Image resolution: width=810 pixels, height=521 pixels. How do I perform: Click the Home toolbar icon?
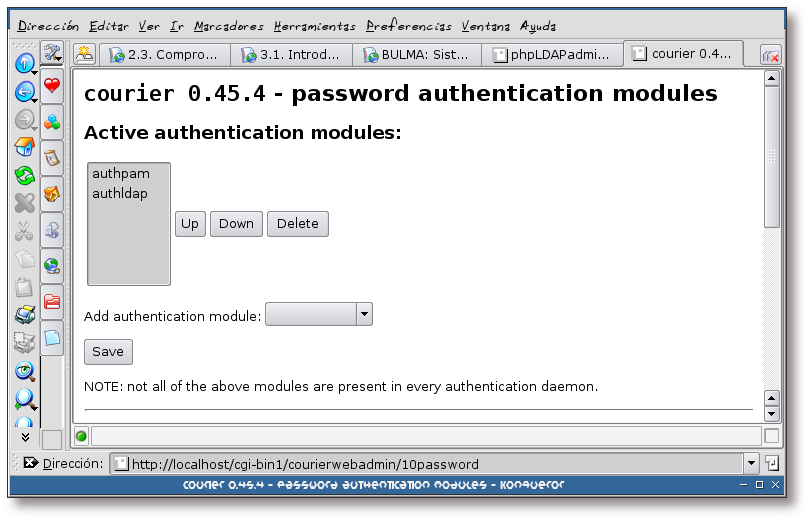click(24, 148)
